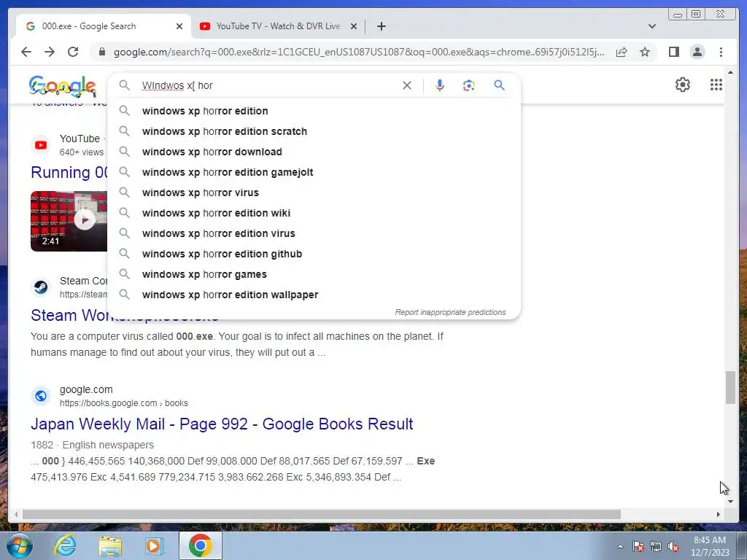Screen dimensions: 747x560
Task: Click the vertical scrollbar thumb
Action: (730, 388)
